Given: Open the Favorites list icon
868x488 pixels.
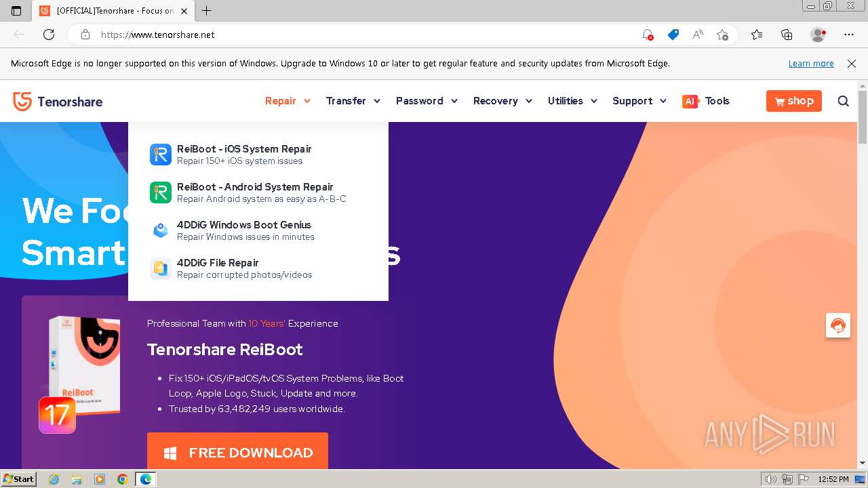Looking at the screenshot, I should pyautogui.click(x=757, y=35).
